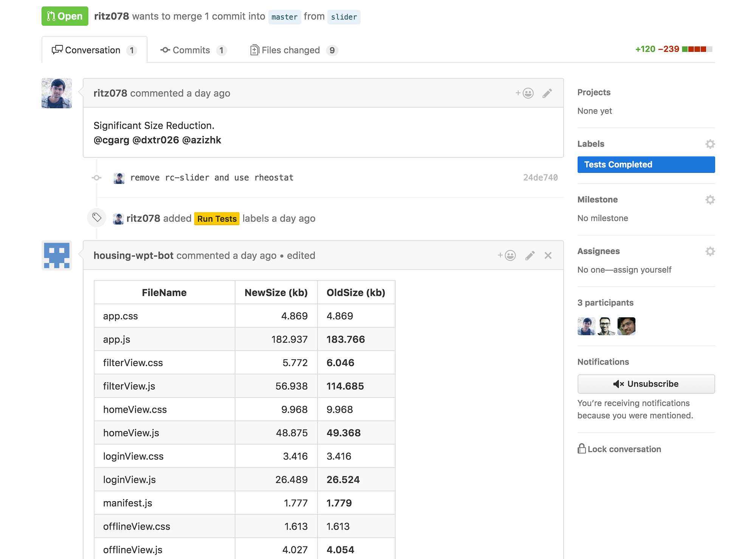Open the master branch label
Image resolution: width=756 pixels, height=559 pixels.
coord(284,17)
